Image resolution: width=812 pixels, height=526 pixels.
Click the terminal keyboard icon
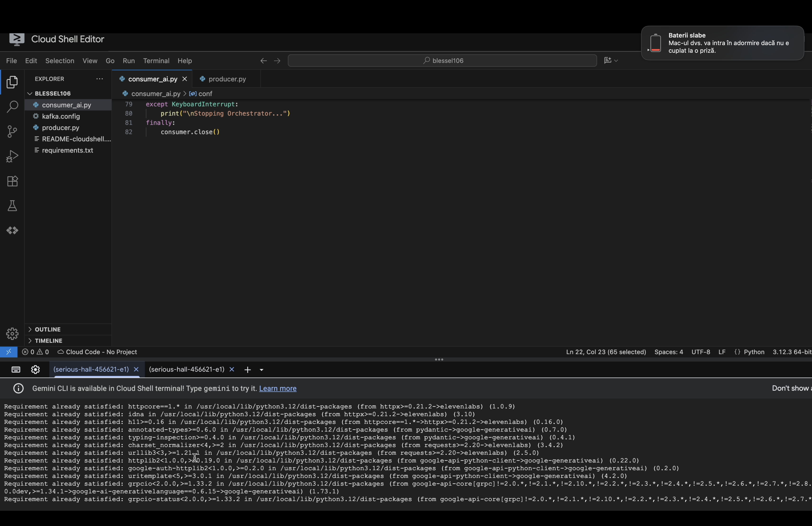tap(16, 370)
